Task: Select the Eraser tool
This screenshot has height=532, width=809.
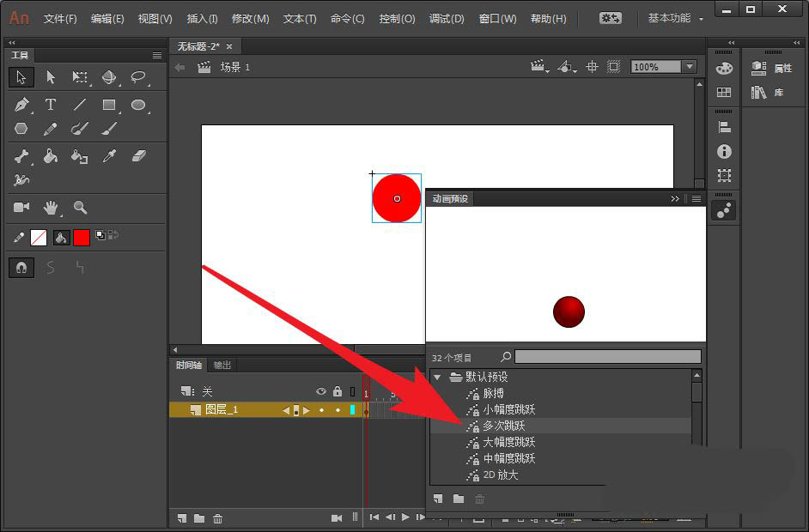Action: pyautogui.click(x=139, y=155)
